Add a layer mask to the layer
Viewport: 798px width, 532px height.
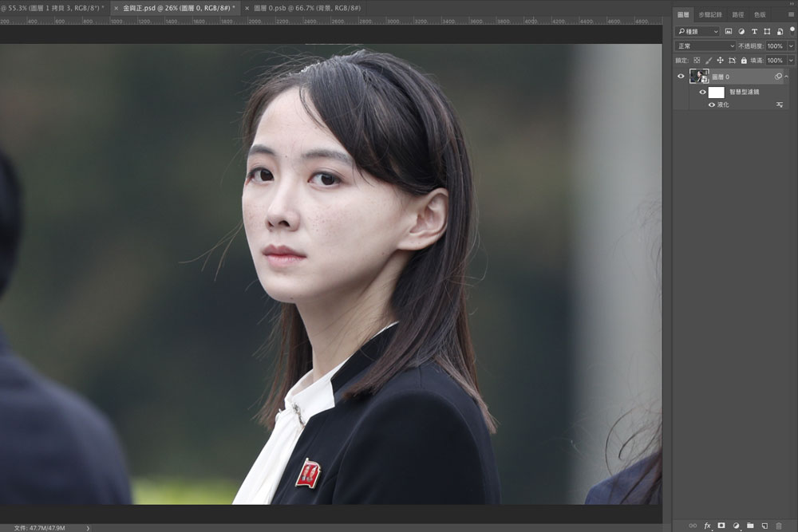click(721, 526)
